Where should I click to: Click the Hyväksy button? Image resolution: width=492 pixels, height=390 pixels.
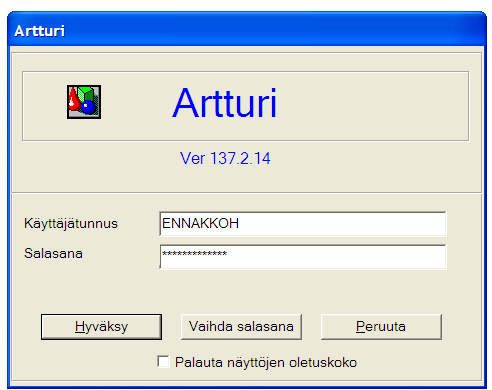tap(101, 327)
